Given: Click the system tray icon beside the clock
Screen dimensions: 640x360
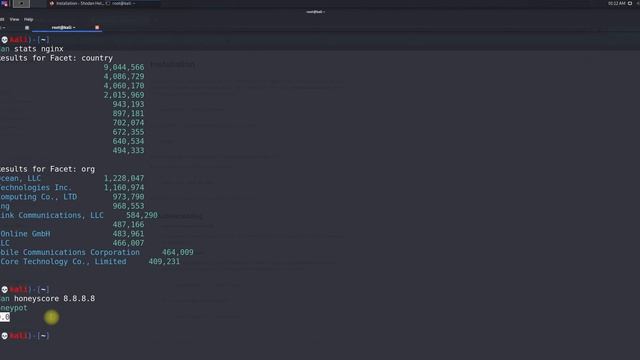Looking at the screenshot, I should (x=630, y=3).
